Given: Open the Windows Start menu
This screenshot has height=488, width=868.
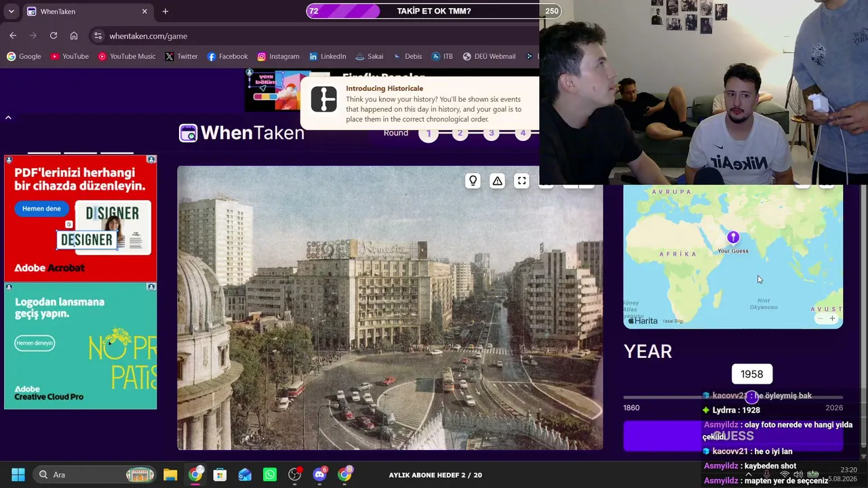Looking at the screenshot, I should point(18,474).
